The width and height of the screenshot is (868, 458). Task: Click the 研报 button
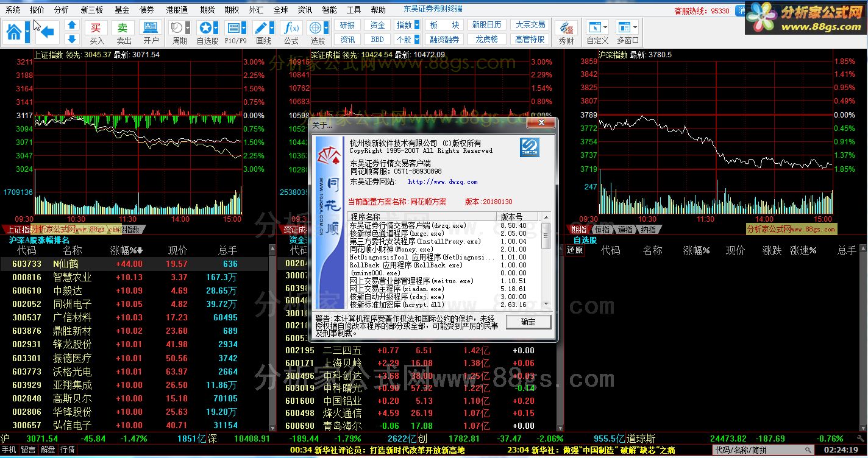(347, 25)
